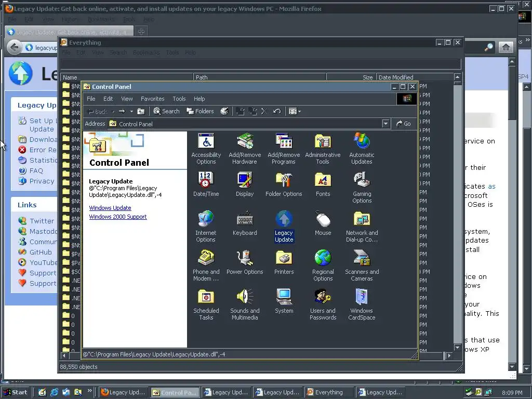Open the Help menu in Control Panel

(x=199, y=99)
